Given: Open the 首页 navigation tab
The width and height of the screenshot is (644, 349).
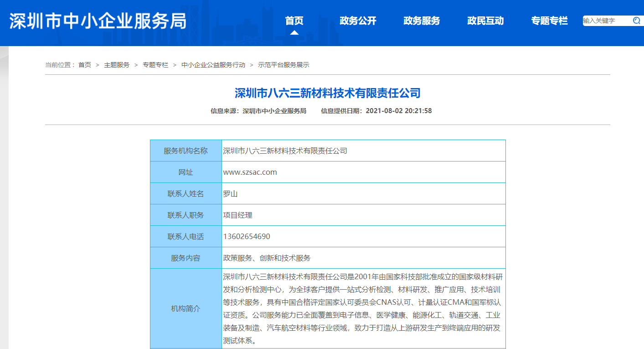Looking at the screenshot, I should pyautogui.click(x=294, y=21).
